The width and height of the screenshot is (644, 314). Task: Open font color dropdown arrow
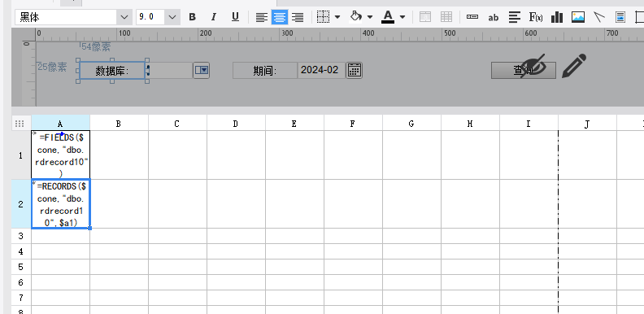point(402,17)
